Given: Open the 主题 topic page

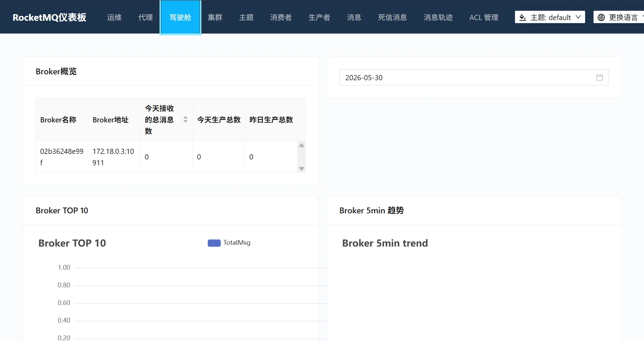Looking at the screenshot, I should [246, 17].
